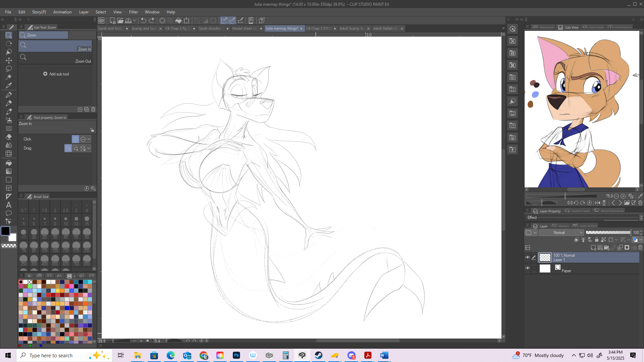
Task: Select the Fill bucket tool
Action: (x=9, y=163)
